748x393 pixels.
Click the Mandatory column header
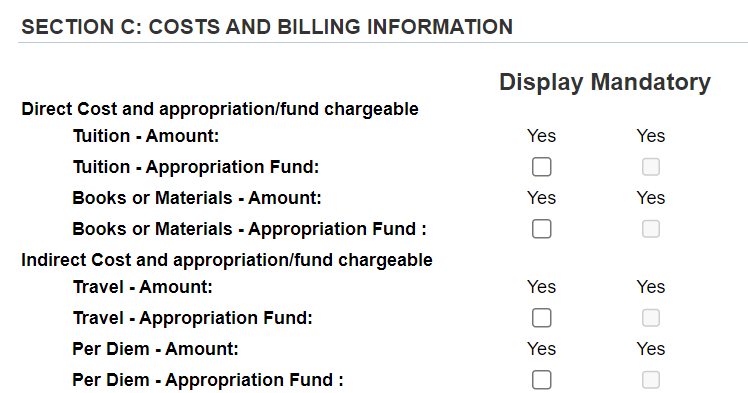(651, 82)
